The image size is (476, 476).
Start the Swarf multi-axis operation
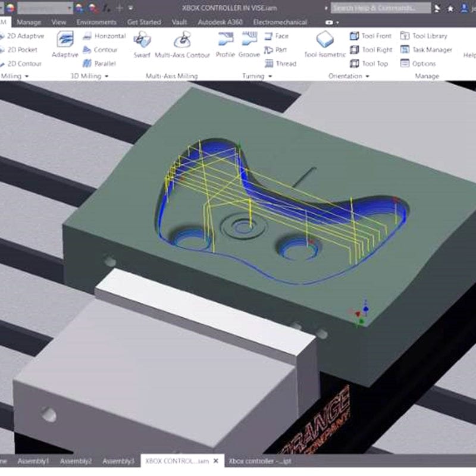coord(142,44)
